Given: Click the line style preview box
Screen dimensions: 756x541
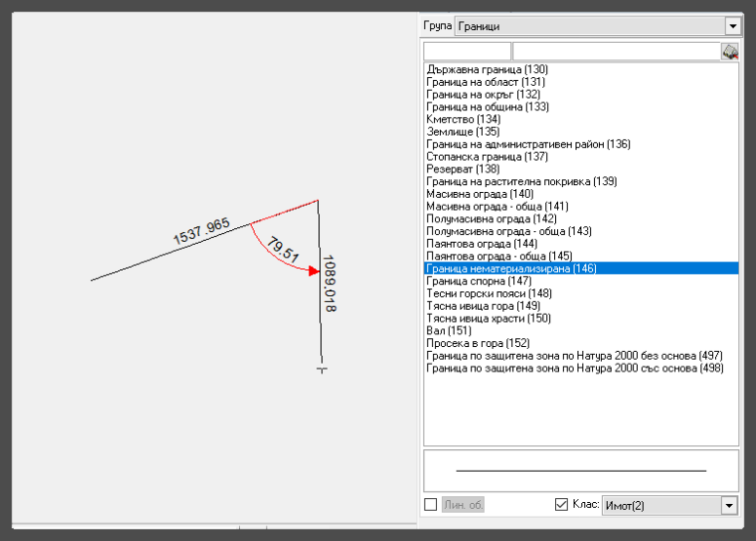Looking at the screenshot, I should pyautogui.click(x=580, y=470).
